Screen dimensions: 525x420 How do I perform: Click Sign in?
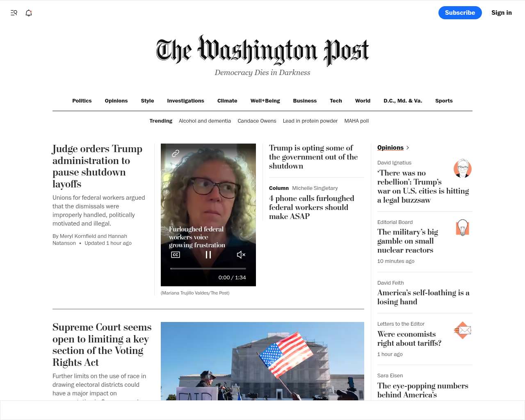502,13
